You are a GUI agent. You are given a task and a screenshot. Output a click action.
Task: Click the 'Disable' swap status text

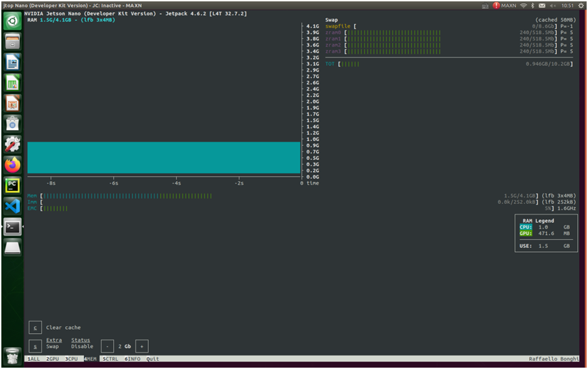pos(82,347)
